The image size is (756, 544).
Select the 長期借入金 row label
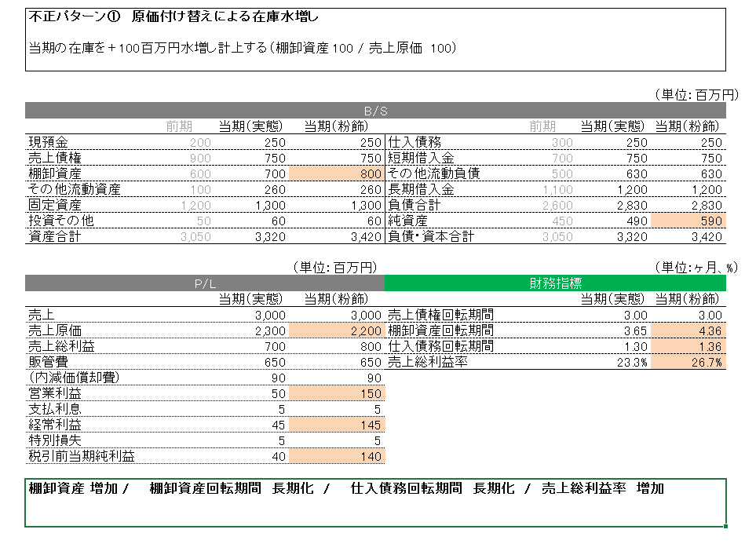point(421,189)
